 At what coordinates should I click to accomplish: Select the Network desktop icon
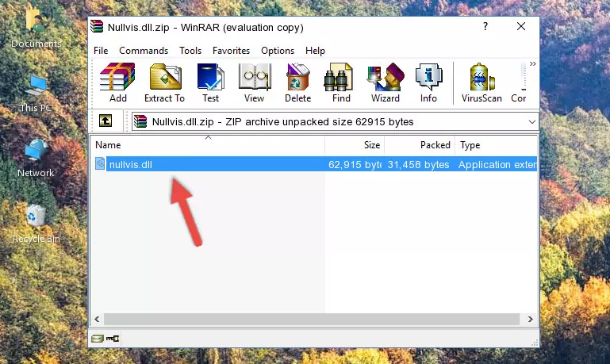pos(36,158)
